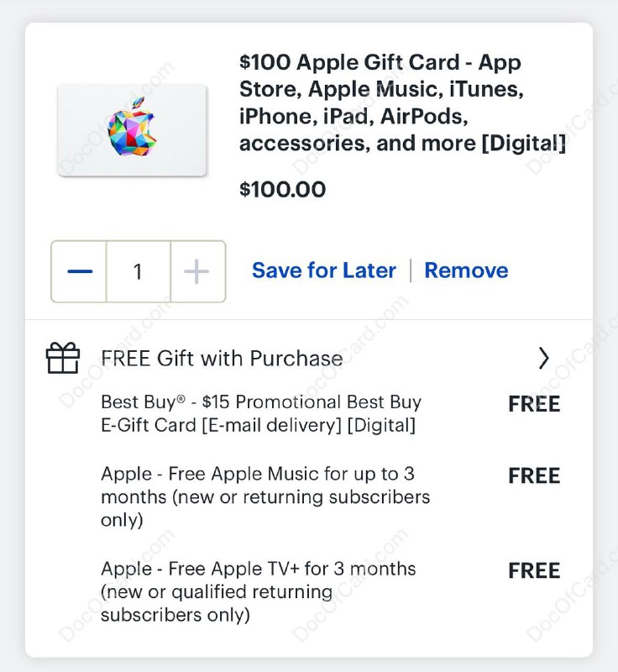Click the plus icon to increase quantity
The width and height of the screenshot is (618, 672).
[x=196, y=270]
